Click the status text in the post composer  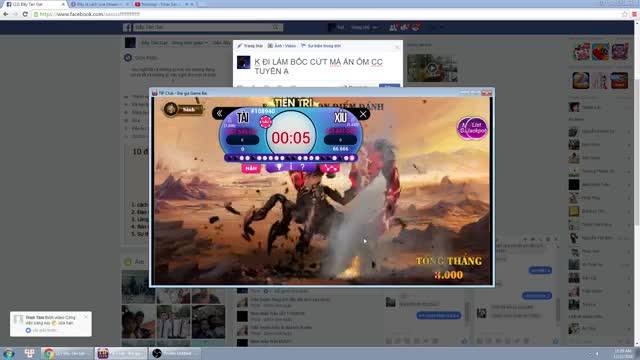(x=318, y=66)
